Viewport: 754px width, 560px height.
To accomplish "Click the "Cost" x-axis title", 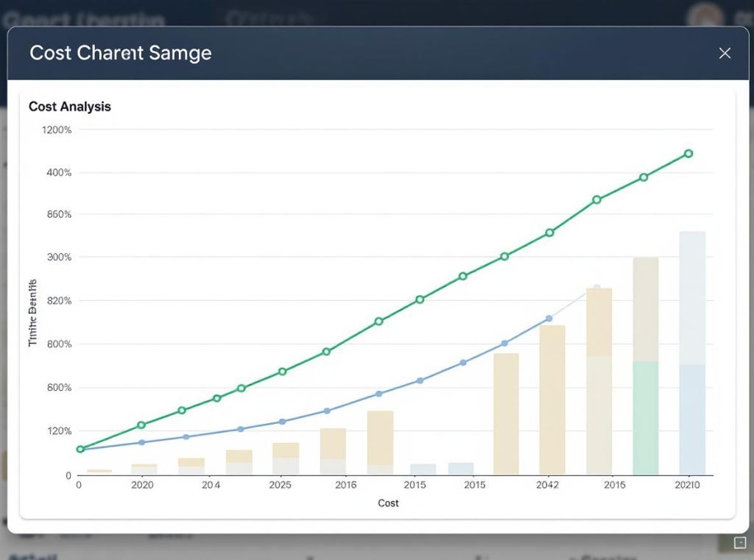I will point(388,503).
